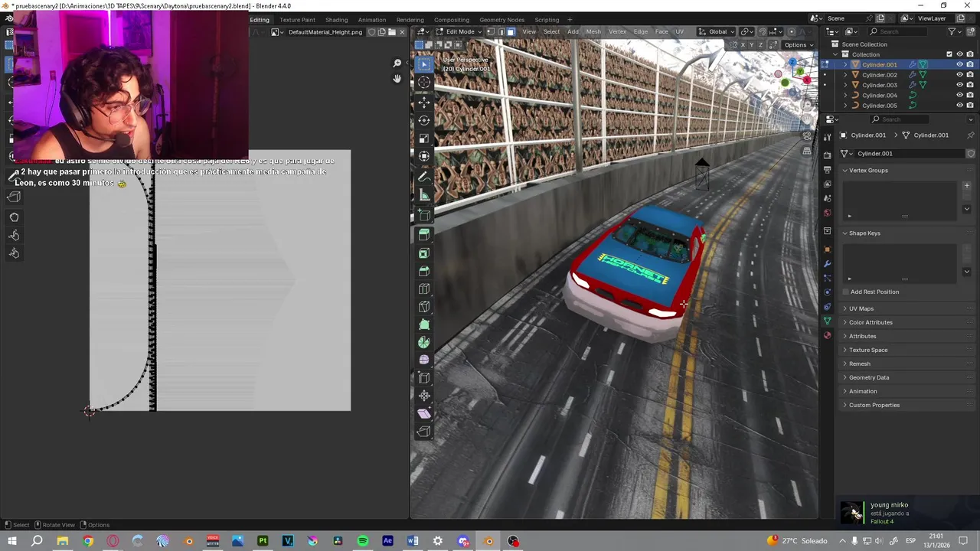Choose the Move tool in viewport
The image size is (980, 551).
(x=424, y=102)
